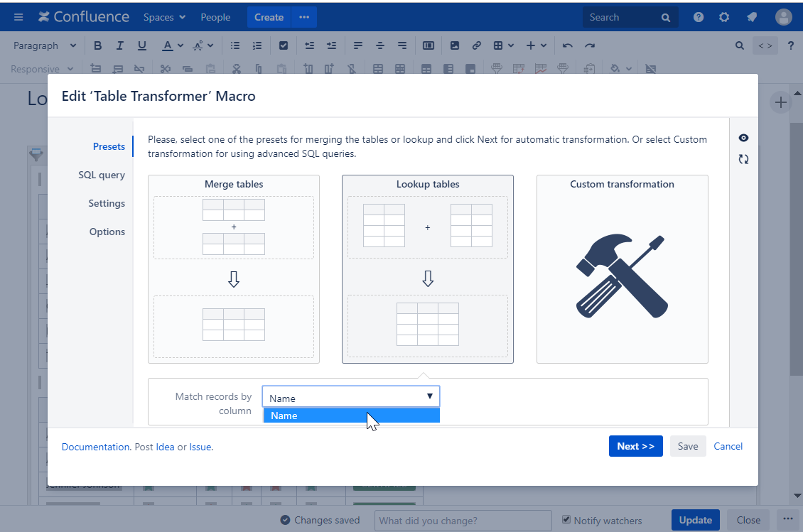Viewport: 803px width, 532px height.
Task: Click the hamburger menu icon
Action: coord(18,17)
